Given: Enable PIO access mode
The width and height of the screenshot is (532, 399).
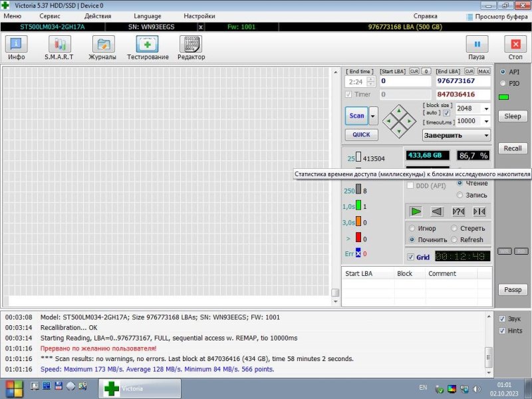Looking at the screenshot, I should click(504, 83).
